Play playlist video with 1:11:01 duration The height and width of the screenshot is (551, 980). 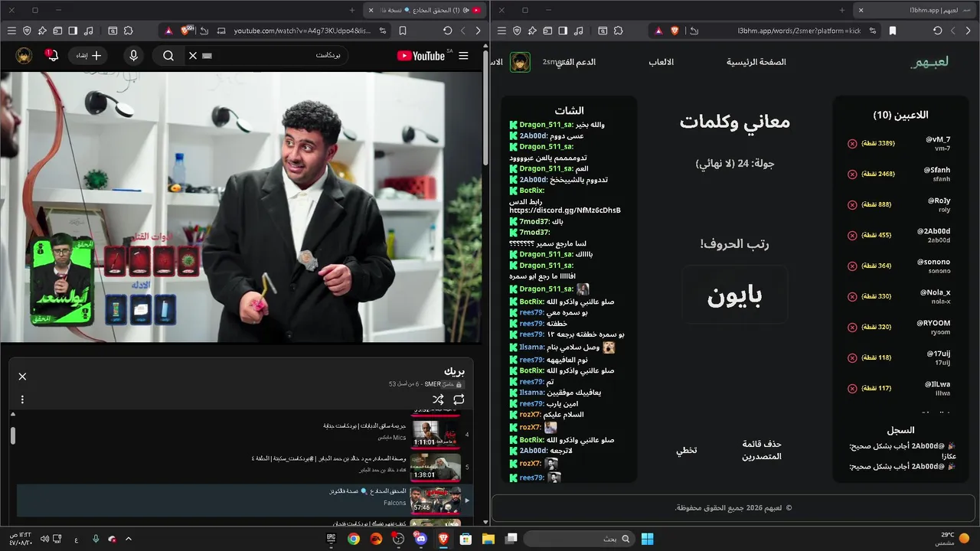[436, 434]
